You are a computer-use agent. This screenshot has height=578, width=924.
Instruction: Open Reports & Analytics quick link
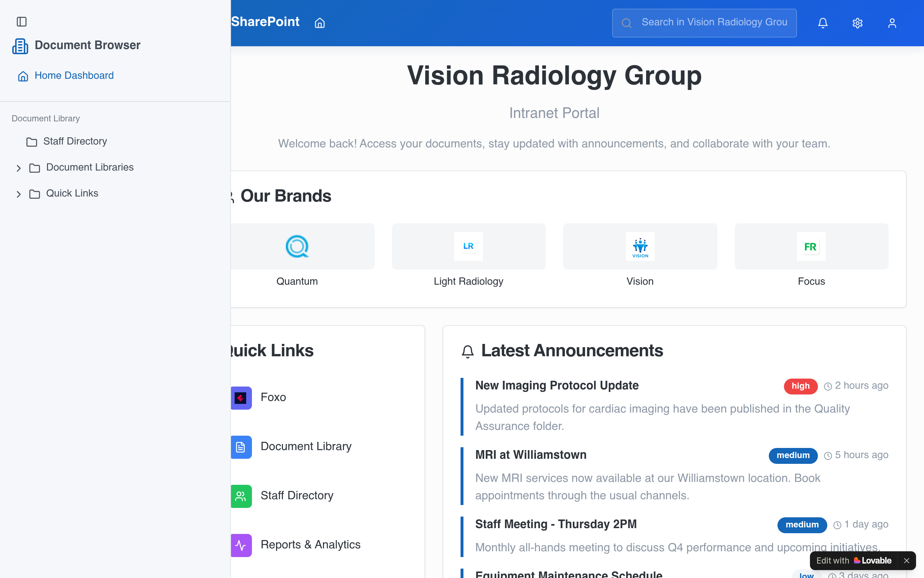click(310, 544)
